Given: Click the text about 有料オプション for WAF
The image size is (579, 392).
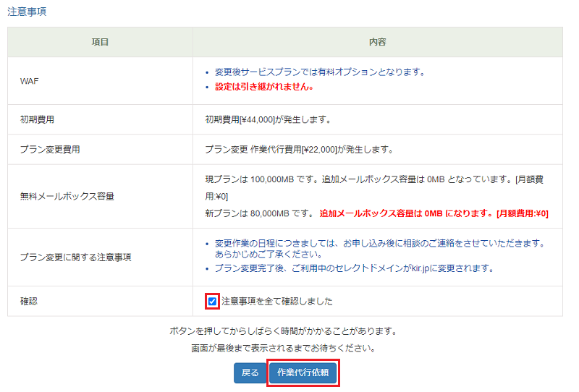Looking at the screenshot, I should [x=320, y=72].
